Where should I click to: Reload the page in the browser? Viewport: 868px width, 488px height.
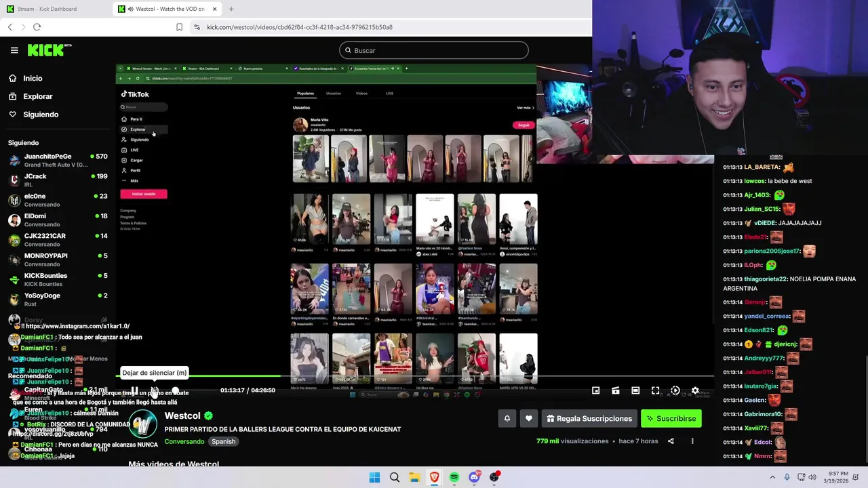coord(37,27)
